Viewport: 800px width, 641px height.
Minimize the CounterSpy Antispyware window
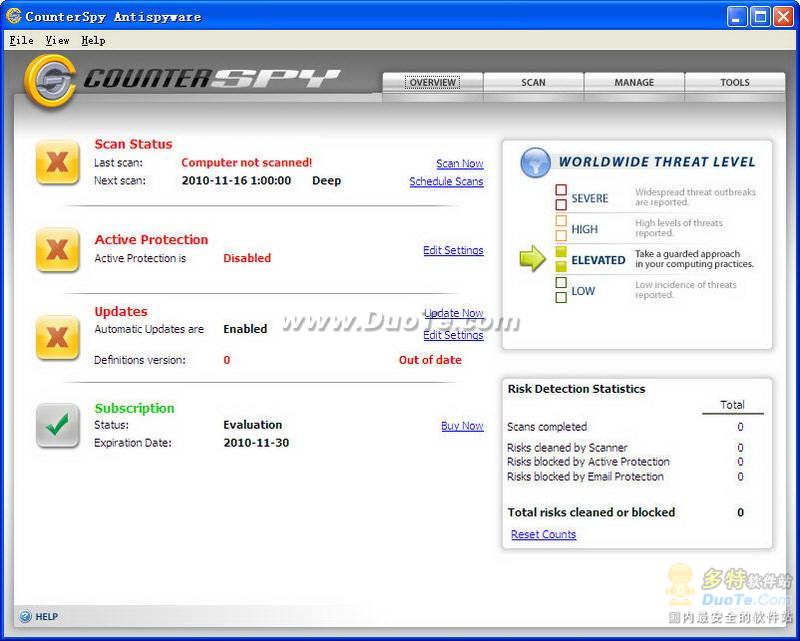pos(736,17)
